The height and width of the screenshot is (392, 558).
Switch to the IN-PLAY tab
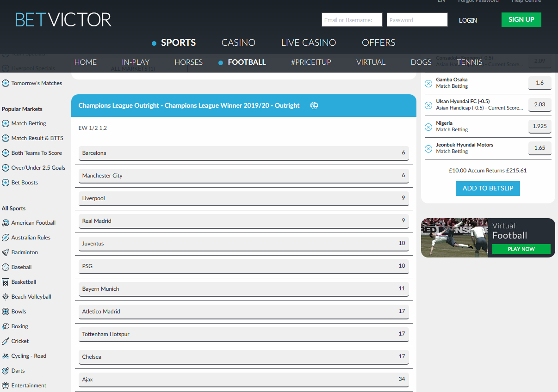tap(136, 62)
